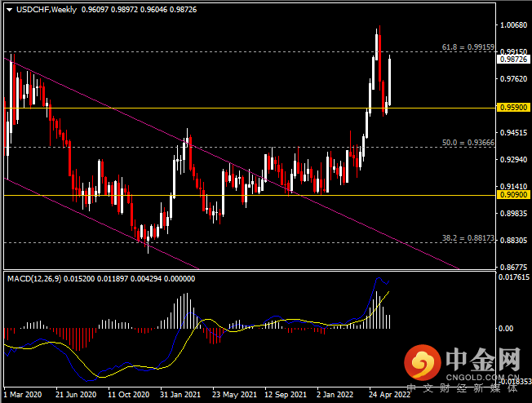Image resolution: width=532 pixels, height=403 pixels.
Task: Click the 1 Mar 2020 date label
Action: point(23,395)
